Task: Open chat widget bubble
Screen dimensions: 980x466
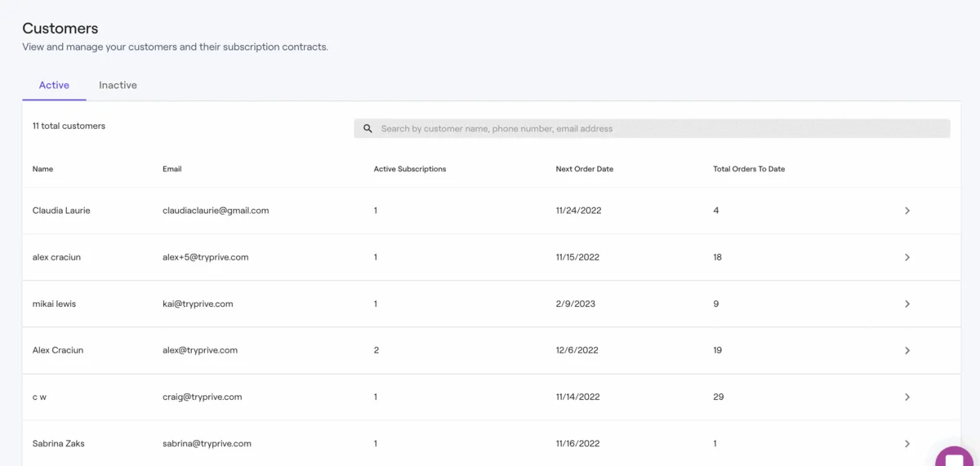Action: pyautogui.click(x=955, y=458)
